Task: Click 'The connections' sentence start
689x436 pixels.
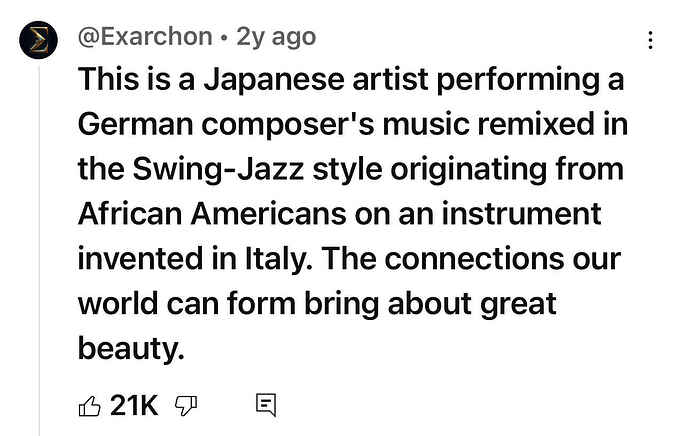Action: point(442,259)
